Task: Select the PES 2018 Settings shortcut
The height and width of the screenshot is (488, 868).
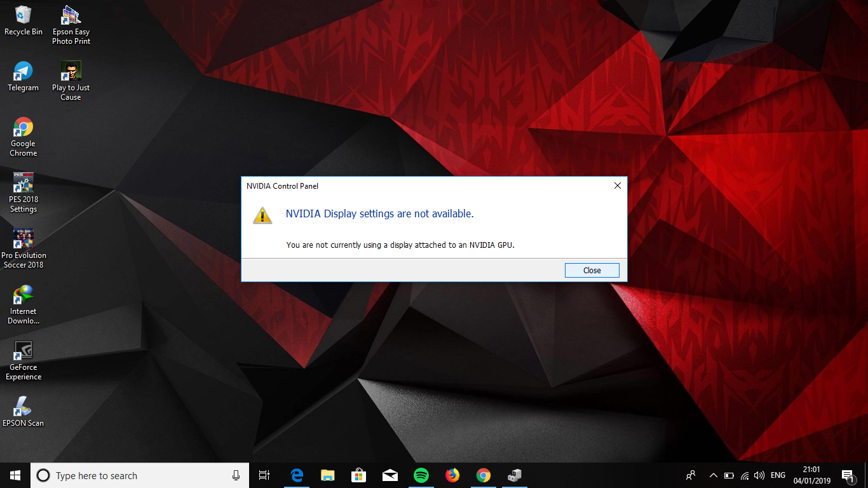Action: pos(24,193)
